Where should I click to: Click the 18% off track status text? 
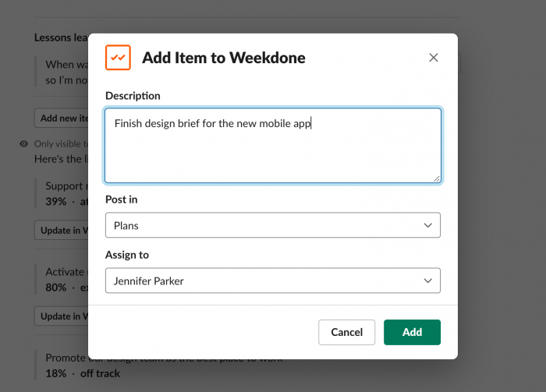pos(83,373)
